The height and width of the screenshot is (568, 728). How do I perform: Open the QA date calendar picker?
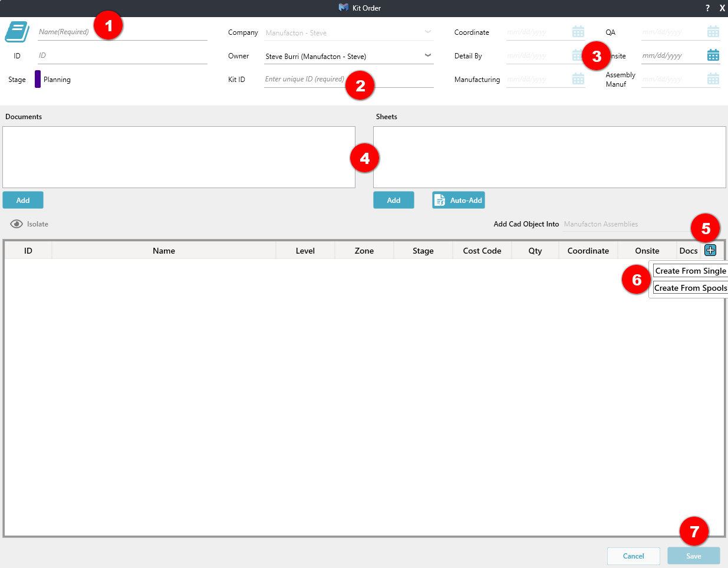coord(713,32)
